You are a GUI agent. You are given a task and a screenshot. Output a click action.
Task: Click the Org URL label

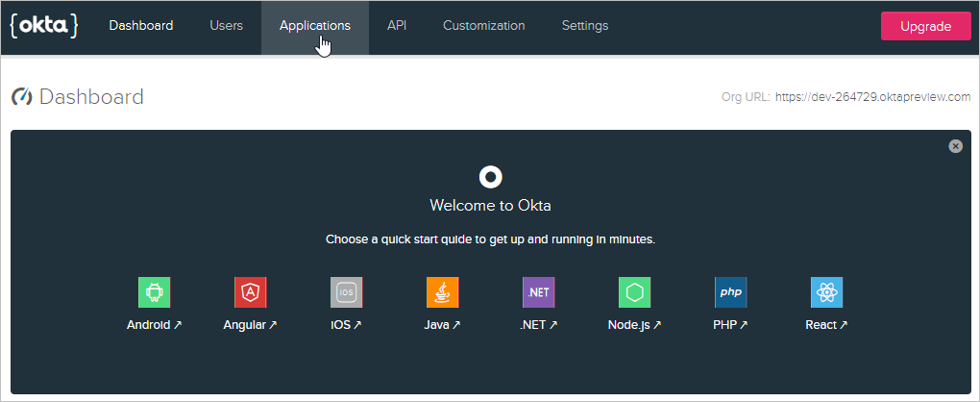click(x=746, y=97)
